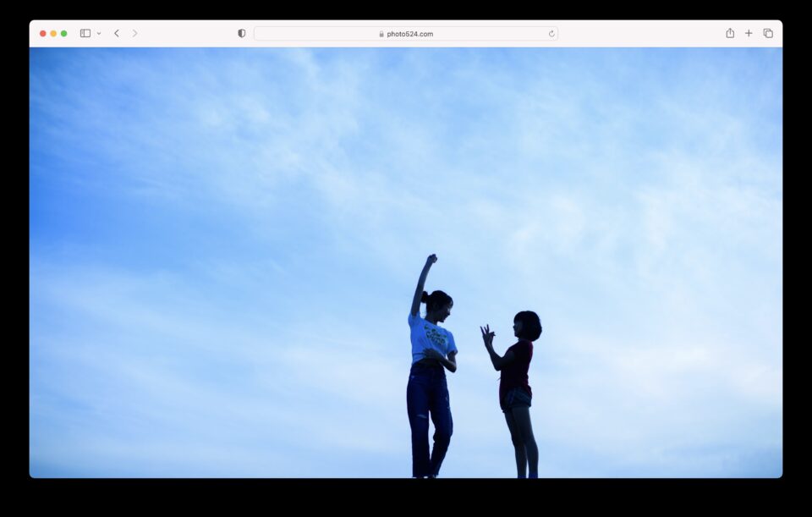Screen dimensions: 812x517
Task: Enter full screen with green button
Action: (x=63, y=33)
